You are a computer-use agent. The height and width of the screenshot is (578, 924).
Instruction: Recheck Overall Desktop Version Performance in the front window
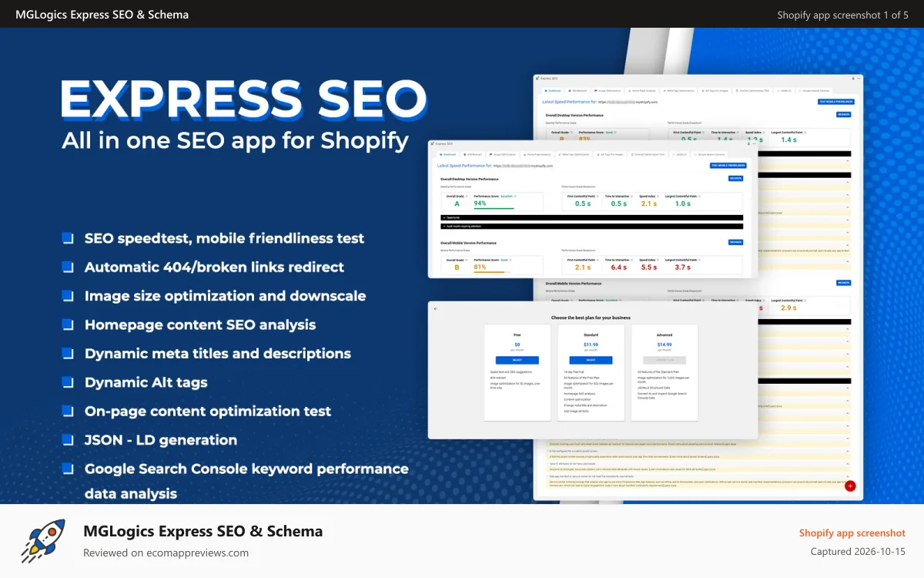(x=736, y=179)
